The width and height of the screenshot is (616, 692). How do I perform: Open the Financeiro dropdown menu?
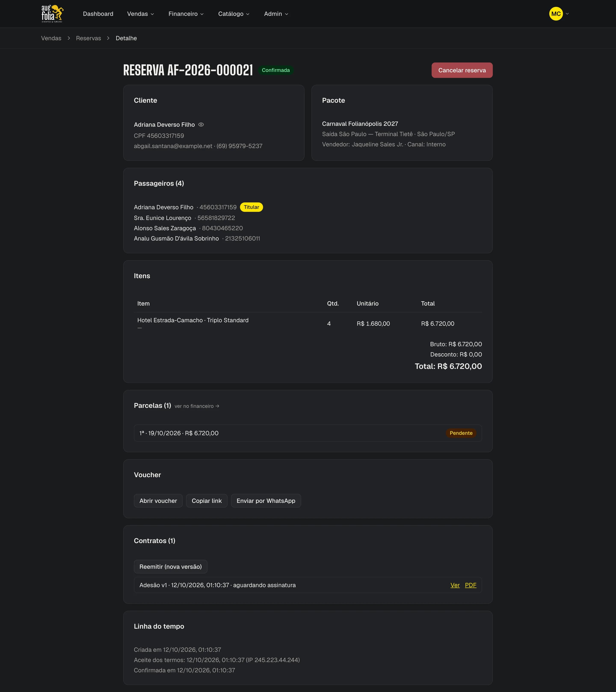pyautogui.click(x=186, y=14)
